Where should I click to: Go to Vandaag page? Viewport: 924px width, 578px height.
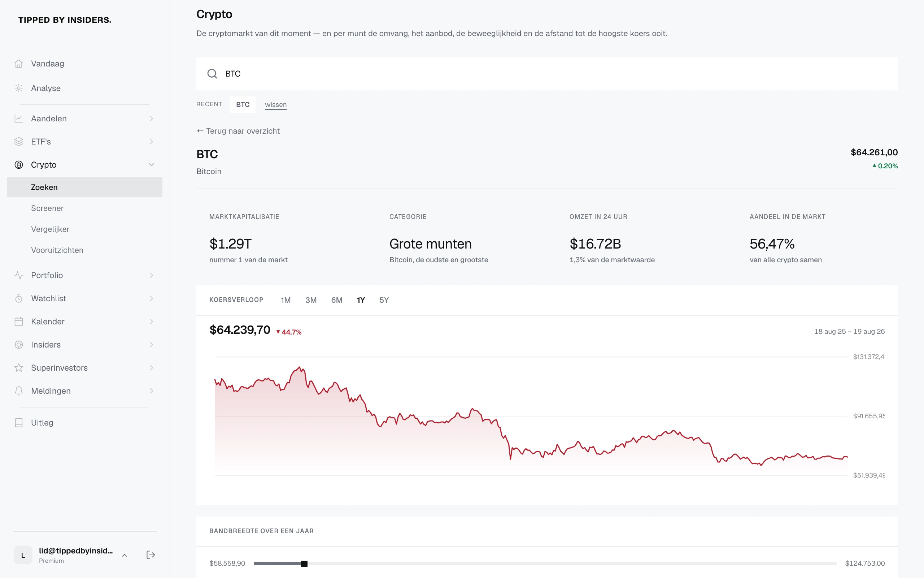[85, 64]
